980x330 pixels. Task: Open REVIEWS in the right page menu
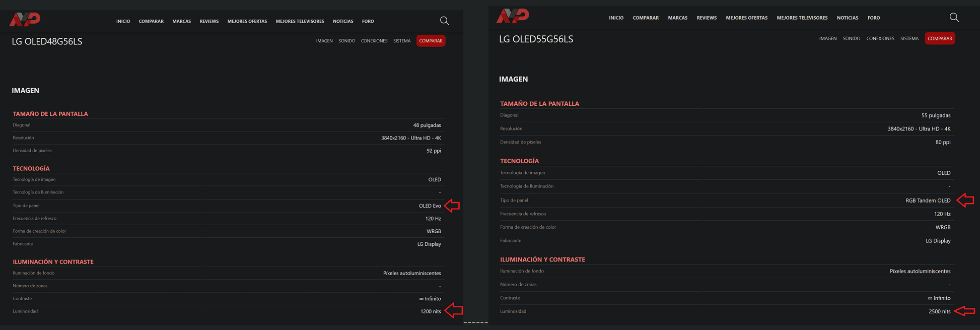[x=707, y=18]
